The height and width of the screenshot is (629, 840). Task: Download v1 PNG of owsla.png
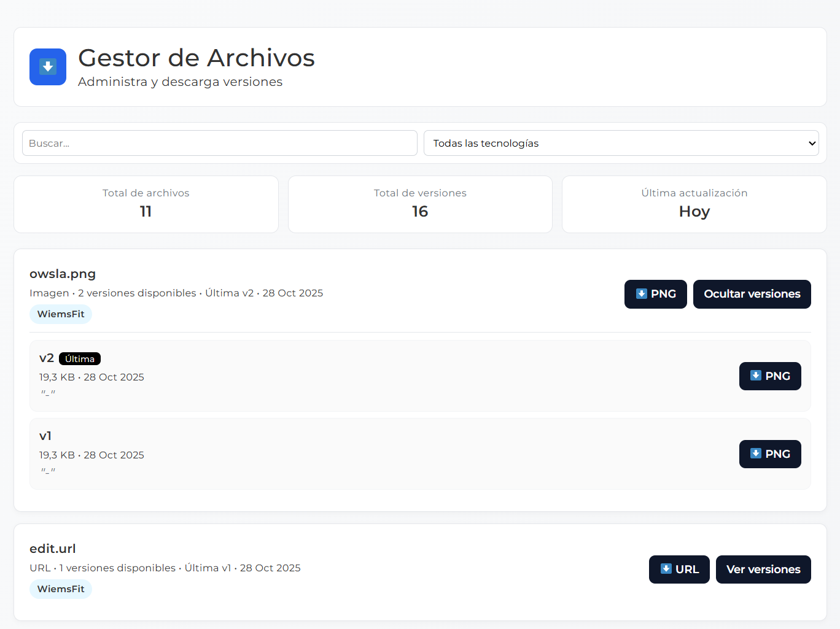pyautogui.click(x=769, y=454)
